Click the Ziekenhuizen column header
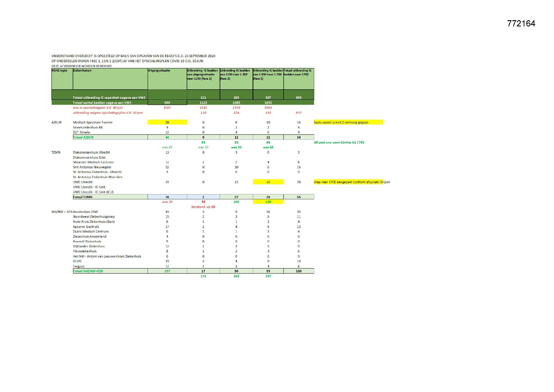This screenshot has height=392, width=554. pos(82,70)
